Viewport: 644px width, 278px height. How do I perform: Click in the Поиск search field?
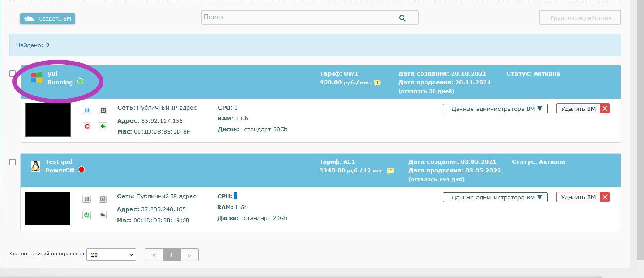(299, 17)
